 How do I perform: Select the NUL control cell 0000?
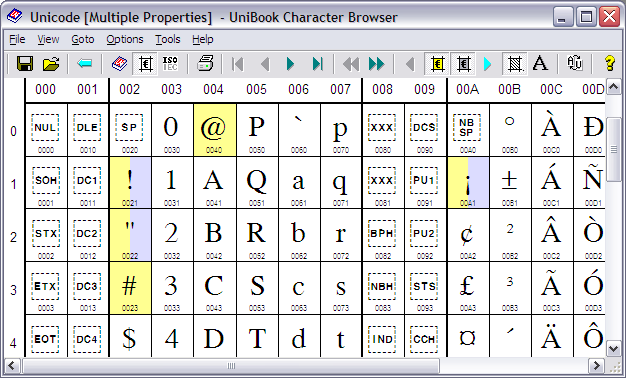pyautogui.click(x=46, y=130)
